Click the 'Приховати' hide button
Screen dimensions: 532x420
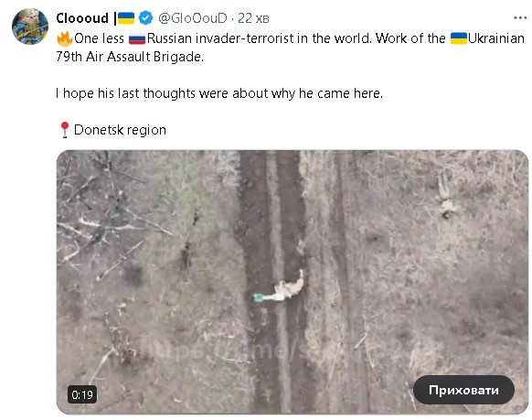(x=463, y=390)
